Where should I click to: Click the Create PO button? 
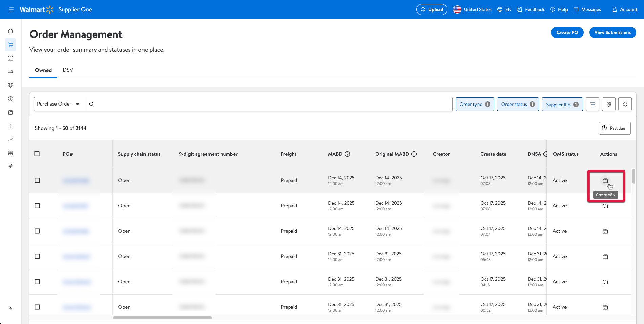567,32
